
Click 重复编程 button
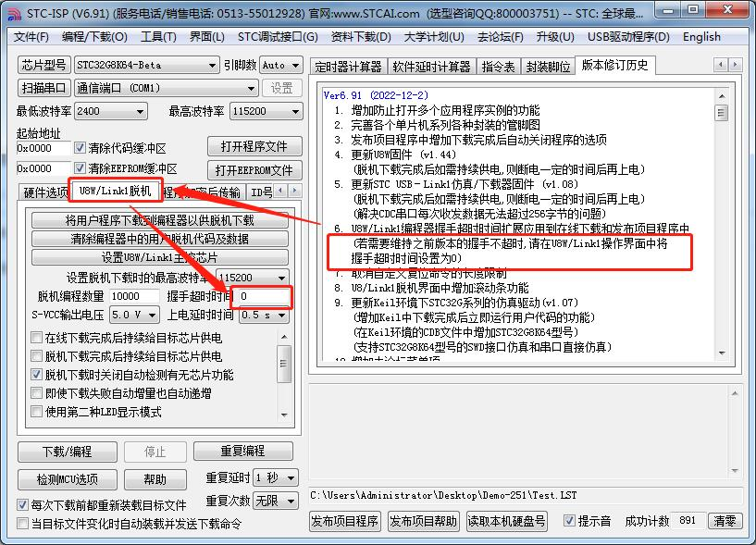tap(243, 451)
